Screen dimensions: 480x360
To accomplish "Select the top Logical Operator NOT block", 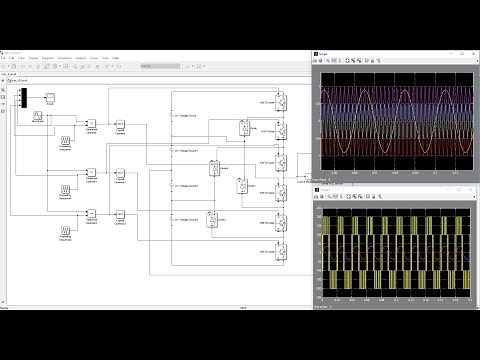I will click(x=120, y=124).
